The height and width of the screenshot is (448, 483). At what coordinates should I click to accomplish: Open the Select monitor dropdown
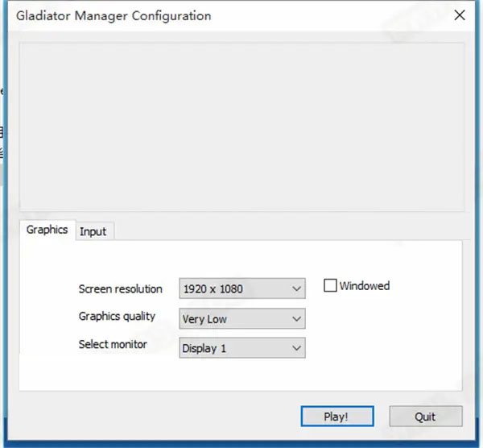click(242, 348)
